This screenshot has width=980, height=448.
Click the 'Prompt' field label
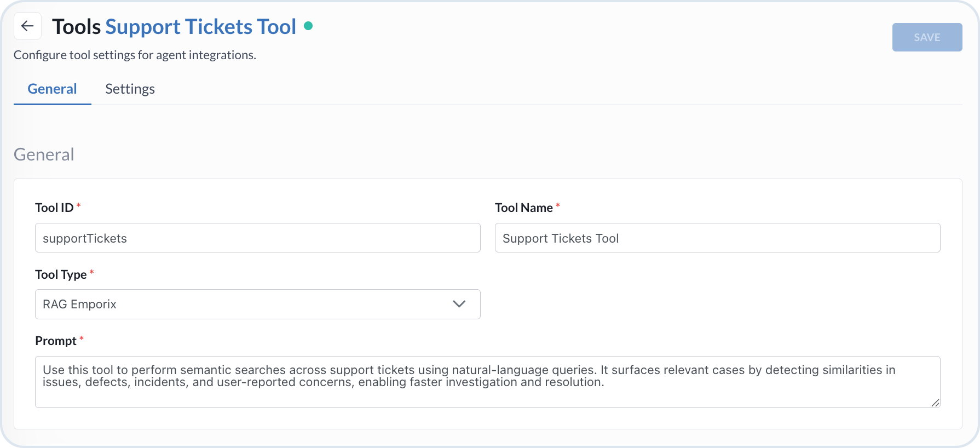point(56,341)
